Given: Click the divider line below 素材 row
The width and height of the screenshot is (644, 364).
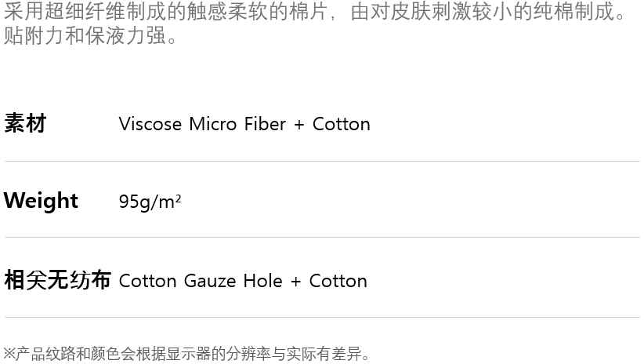Looking at the screenshot, I should coord(322,161).
